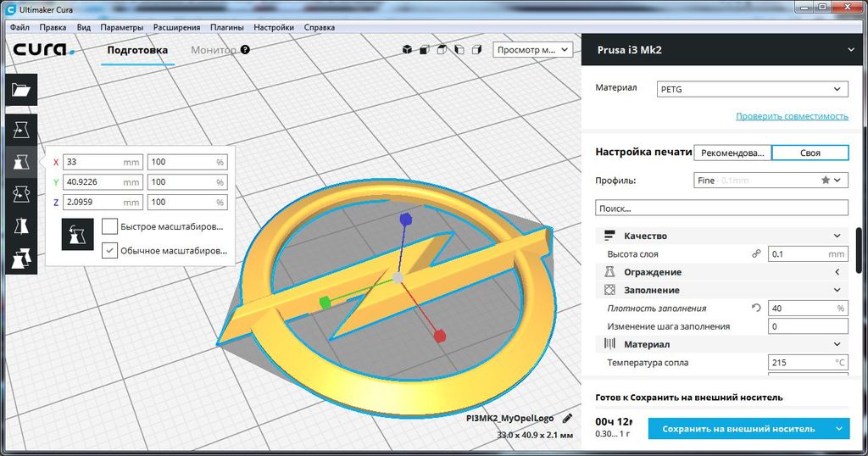Open the Расширения menu

point(176,27)
